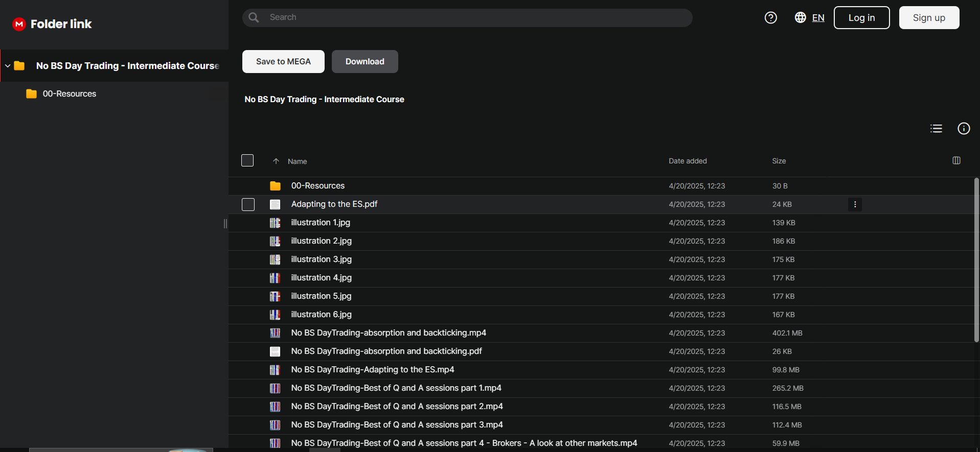Screen dimensions: 980x452
Task: Open the column settings icon
Action: pos(956,160)
